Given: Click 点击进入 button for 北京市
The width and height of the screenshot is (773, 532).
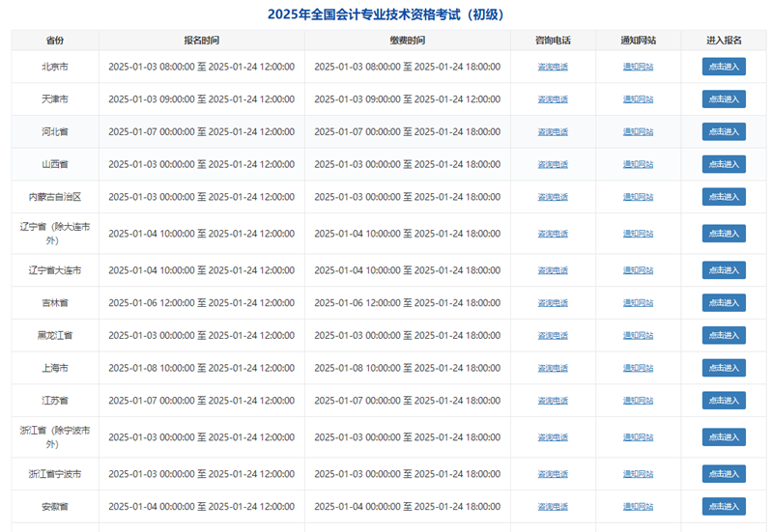Looking at the screenshot, I should 723,67.
